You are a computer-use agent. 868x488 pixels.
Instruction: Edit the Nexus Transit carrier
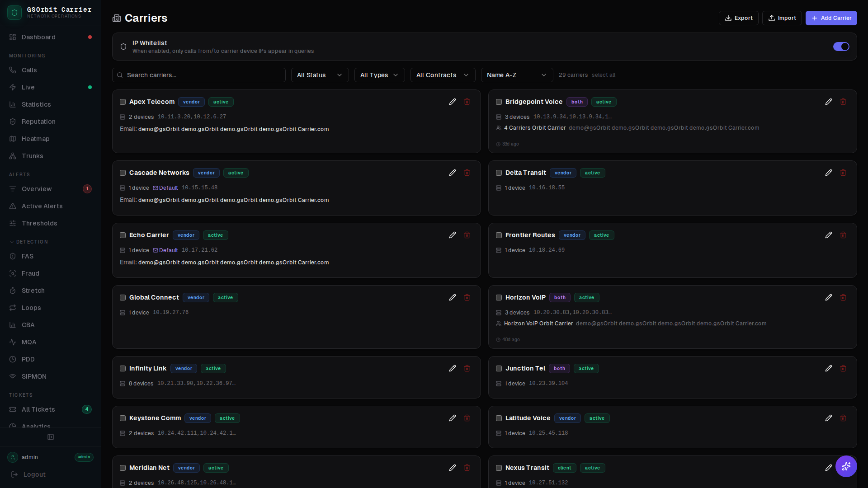[829, 468]
